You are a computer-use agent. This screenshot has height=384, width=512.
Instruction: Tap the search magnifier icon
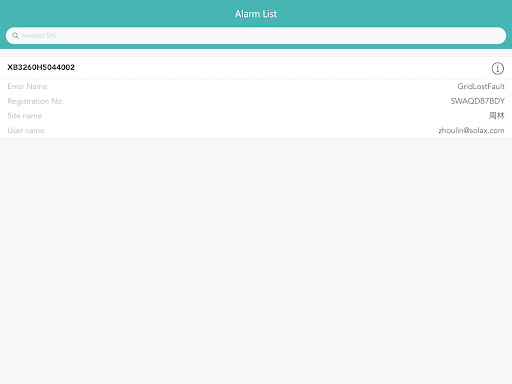pyautogui.click(x=15, y=35)
